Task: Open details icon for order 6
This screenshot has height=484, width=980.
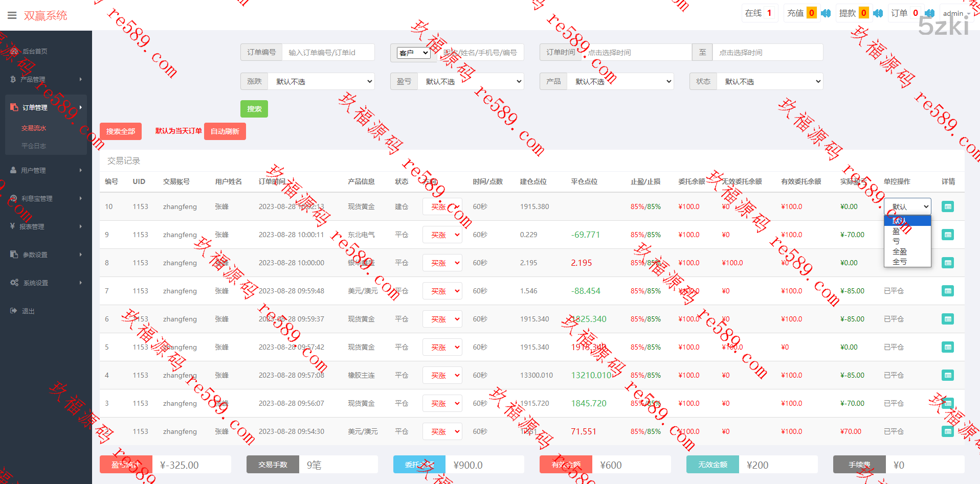Action: coord(947,319)
